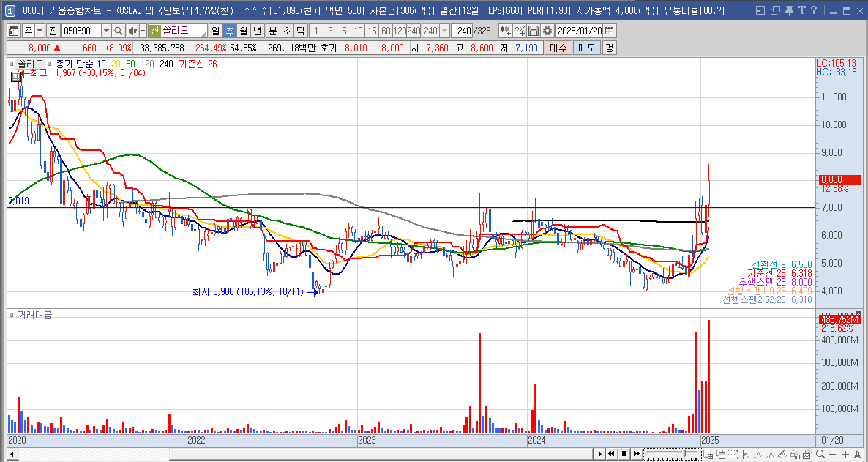Click the chart grid-window icon after slider
Viewport: 868px width, 462px height.
[708, 454]
